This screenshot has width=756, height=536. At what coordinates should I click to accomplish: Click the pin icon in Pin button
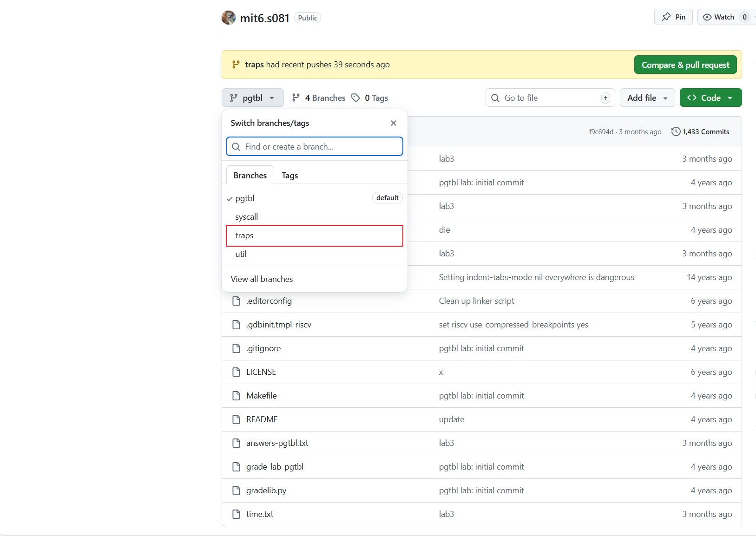click(x=666, y=17)
